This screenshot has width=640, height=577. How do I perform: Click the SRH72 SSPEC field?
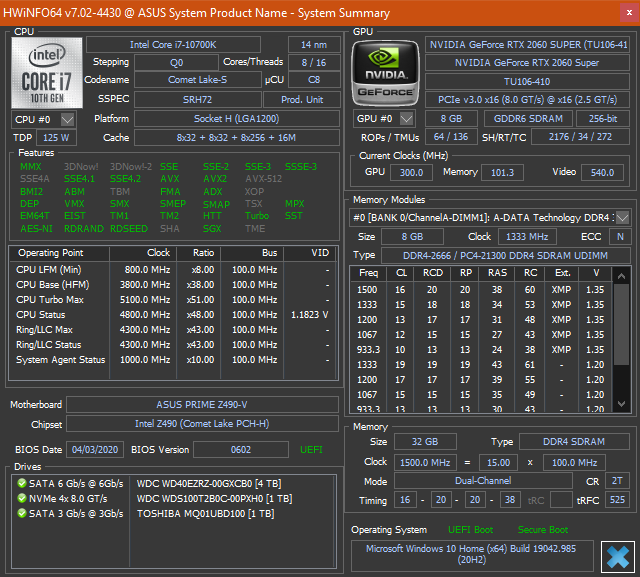198,100
